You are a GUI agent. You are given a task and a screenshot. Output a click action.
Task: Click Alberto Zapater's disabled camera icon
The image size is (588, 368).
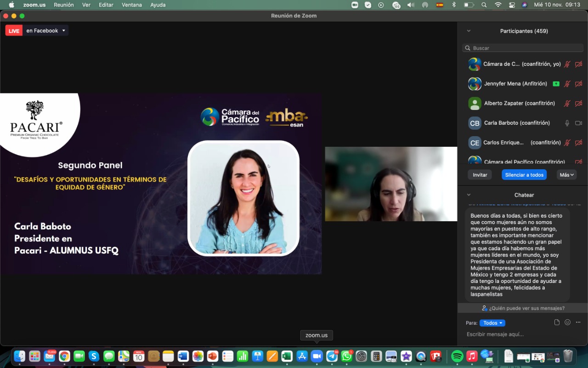pyautogui.click(x=579, y=103)
